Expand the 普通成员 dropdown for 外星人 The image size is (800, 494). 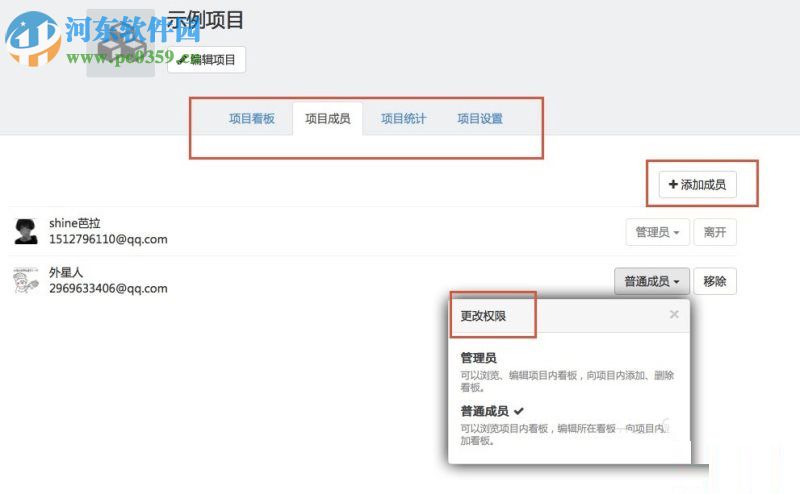coord(652,281)
